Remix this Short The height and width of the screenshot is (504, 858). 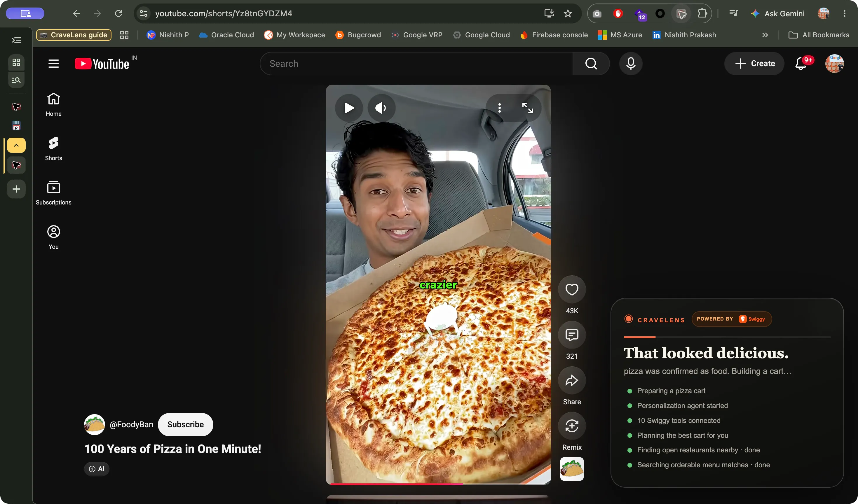(x=572, y=426)
